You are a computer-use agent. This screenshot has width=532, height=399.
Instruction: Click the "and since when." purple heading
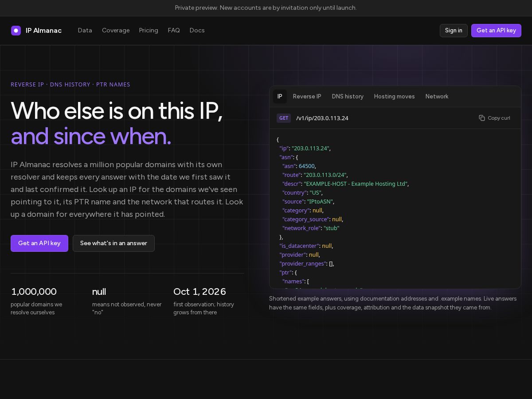pyautogui.click(x=91, y=136)
